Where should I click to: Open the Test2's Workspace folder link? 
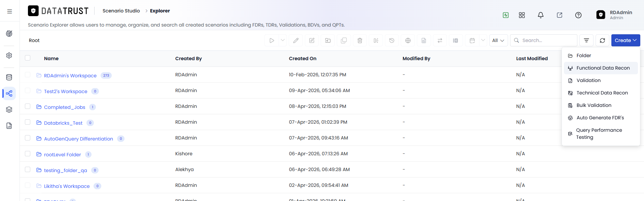pos(66,91)
